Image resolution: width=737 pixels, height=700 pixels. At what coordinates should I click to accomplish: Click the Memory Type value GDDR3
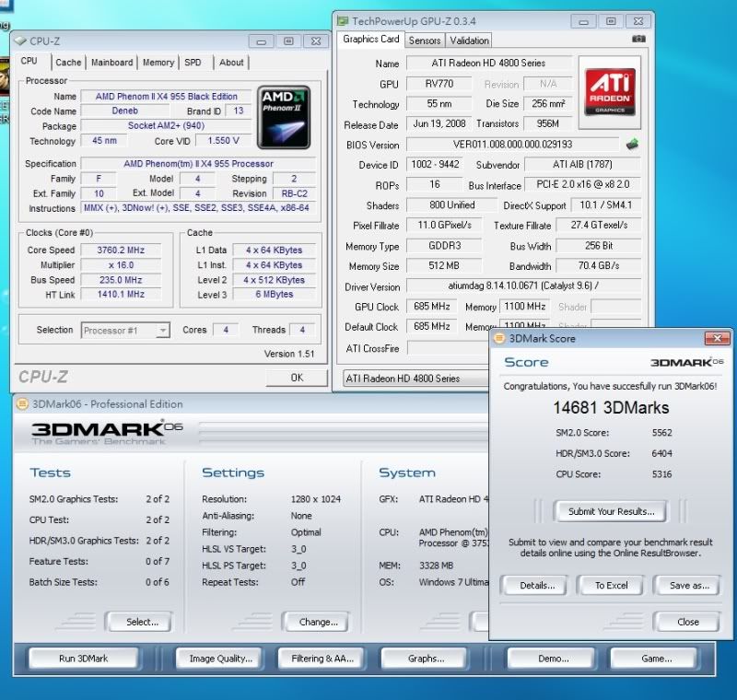point(444,245)
